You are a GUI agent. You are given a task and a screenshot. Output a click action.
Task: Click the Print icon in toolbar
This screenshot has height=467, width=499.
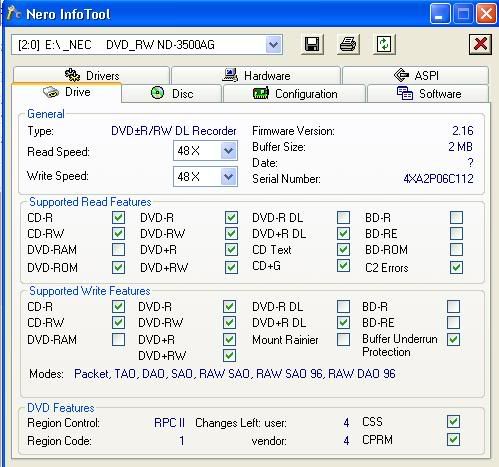(348, 44)
